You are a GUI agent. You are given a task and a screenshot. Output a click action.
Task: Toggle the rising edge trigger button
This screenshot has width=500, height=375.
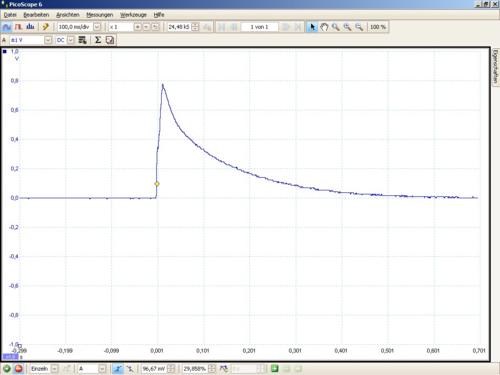(x=118, y=369)
